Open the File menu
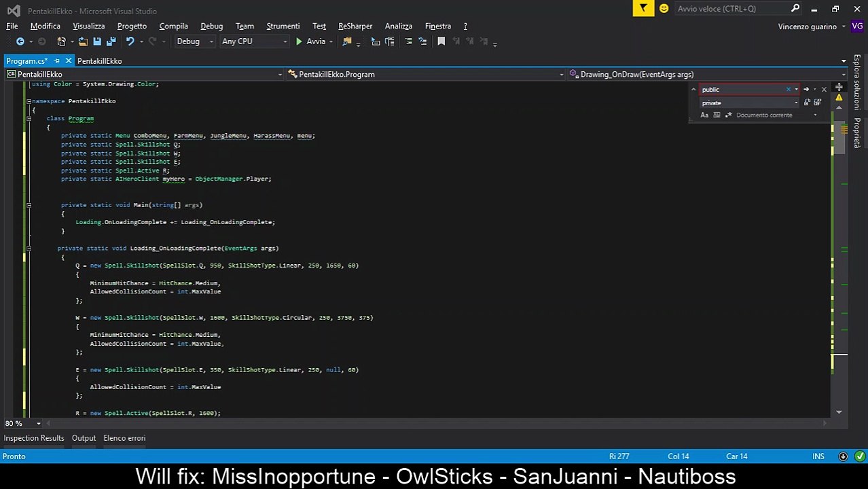 (x=12, y=26)
